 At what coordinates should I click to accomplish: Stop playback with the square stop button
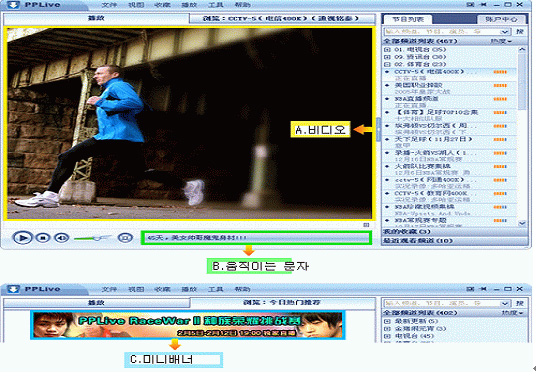[43, 238]
